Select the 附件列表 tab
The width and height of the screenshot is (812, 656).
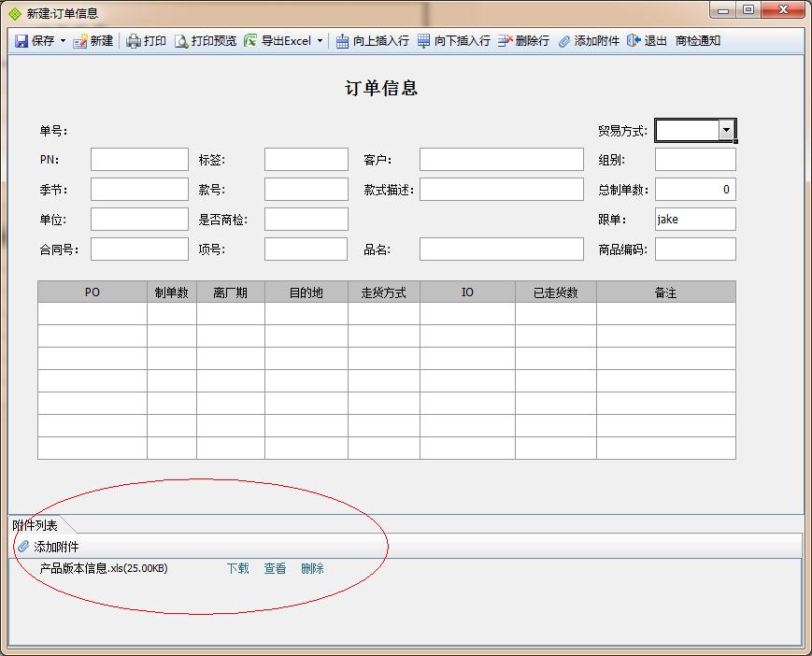click(x=36, y=525)
